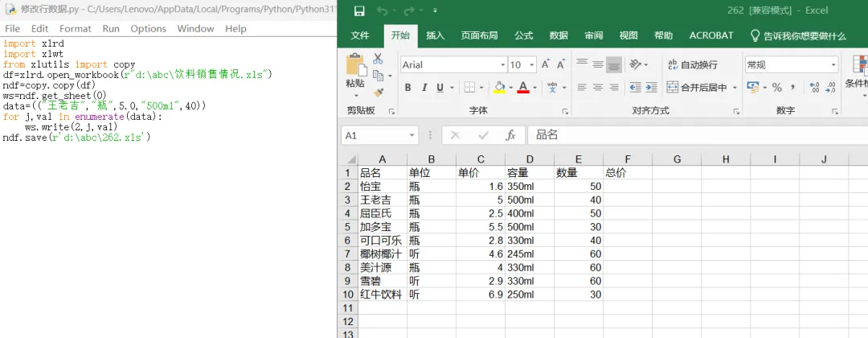Image resolution: width=868 pixels, height=338 pixels.
Task: Expand the 对齐方式 dialog launcher
Action: 736,111
